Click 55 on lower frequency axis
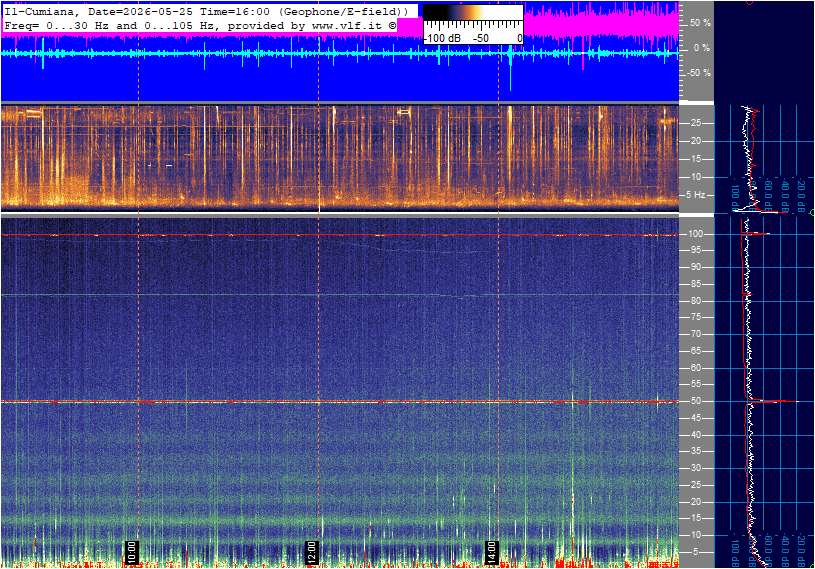This screenshot has width=815, height=569. 695,385
